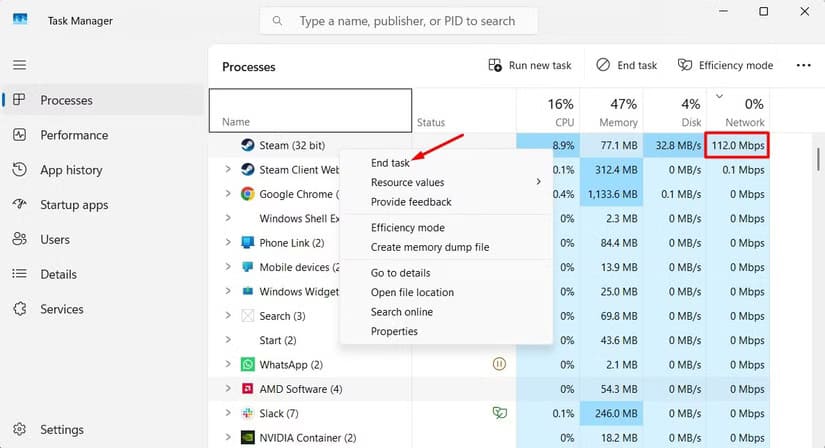The width and height of the screenshot is (825, 448).
Task: Click Efficiency mode toolbar button
Action: click(x=725, y=65)
